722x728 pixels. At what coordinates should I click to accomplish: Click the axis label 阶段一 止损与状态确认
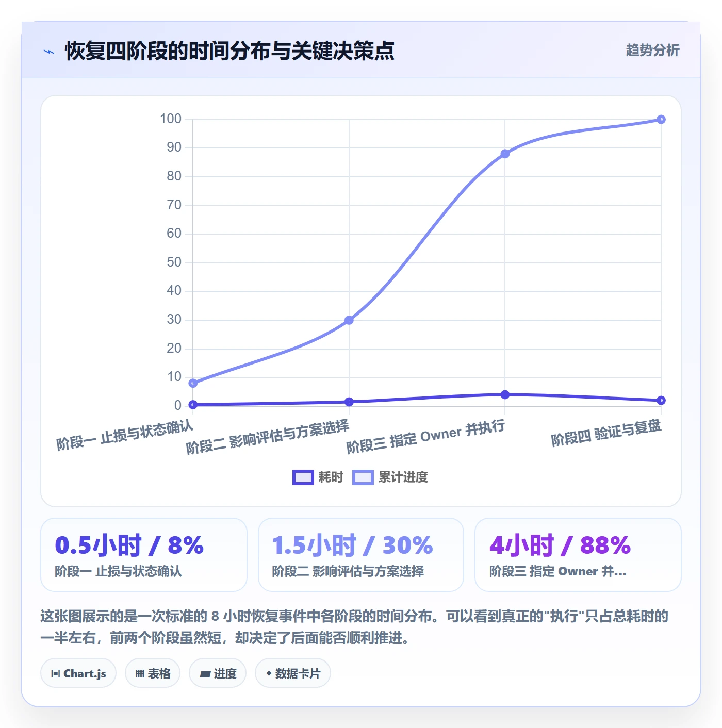tap(125, 435)
